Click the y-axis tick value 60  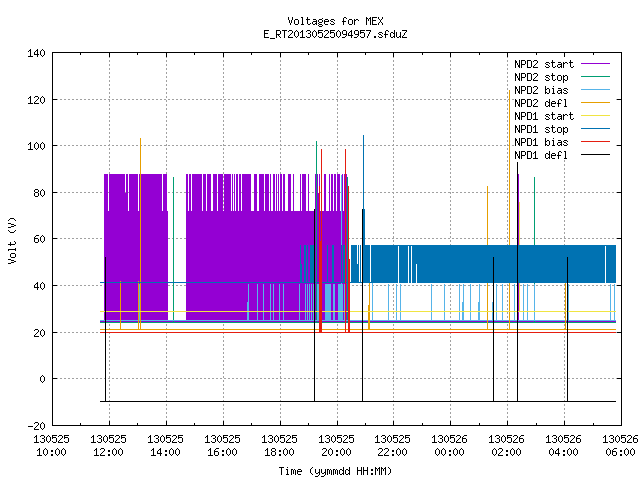[39, 239]
